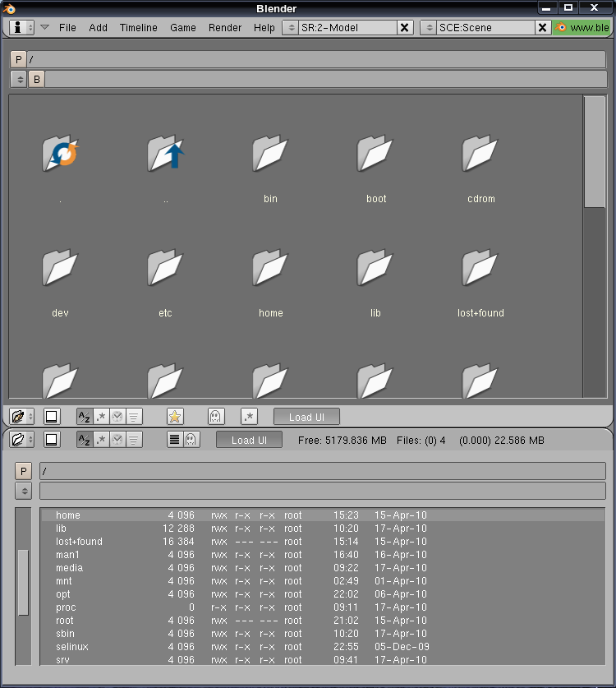This screenshot has width=616, height=688.
Task: Sort alphabetically in the file browser header
Action: (x=84, y=439)
